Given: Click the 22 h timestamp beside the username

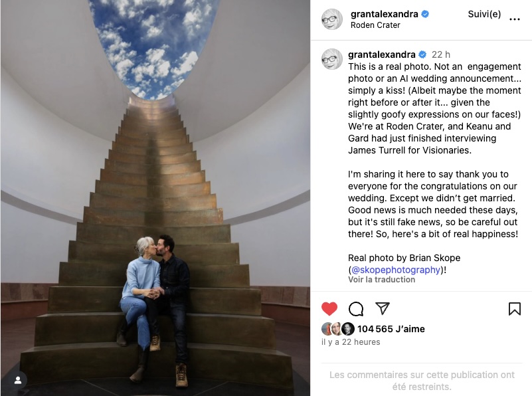Looking at the screenshot, I should click(x=441, y=54).
